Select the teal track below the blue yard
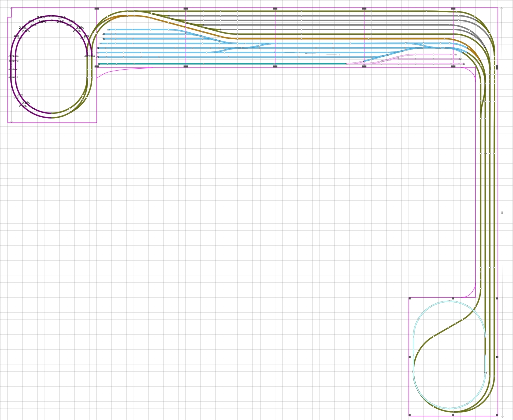This screenshot has width=513, height=420. [x=222, y=64]
